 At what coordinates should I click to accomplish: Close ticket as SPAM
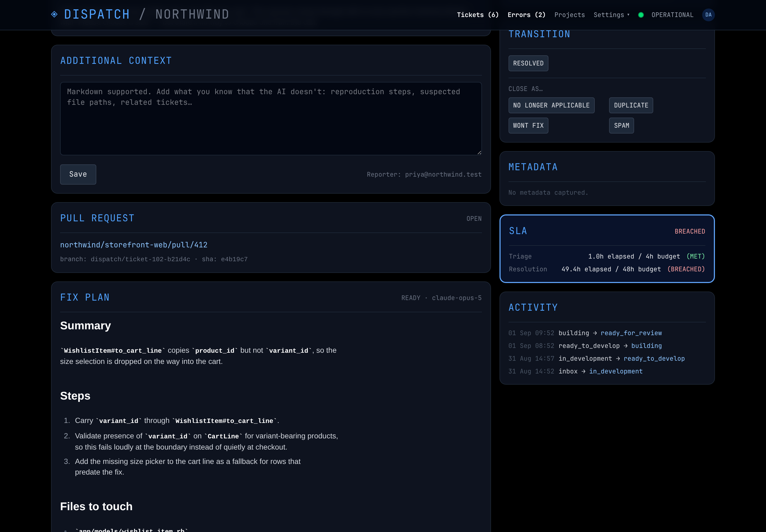pyautogui.click(x=621, y=126)
